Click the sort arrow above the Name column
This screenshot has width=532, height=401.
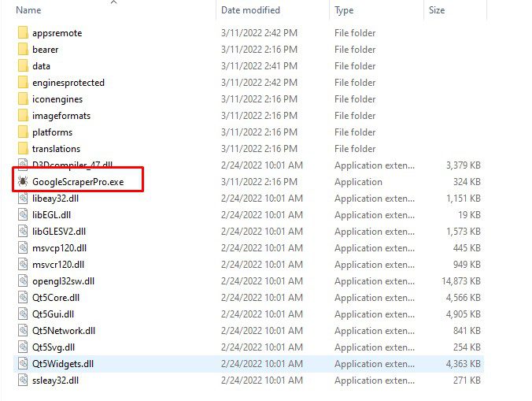point(113,2)
